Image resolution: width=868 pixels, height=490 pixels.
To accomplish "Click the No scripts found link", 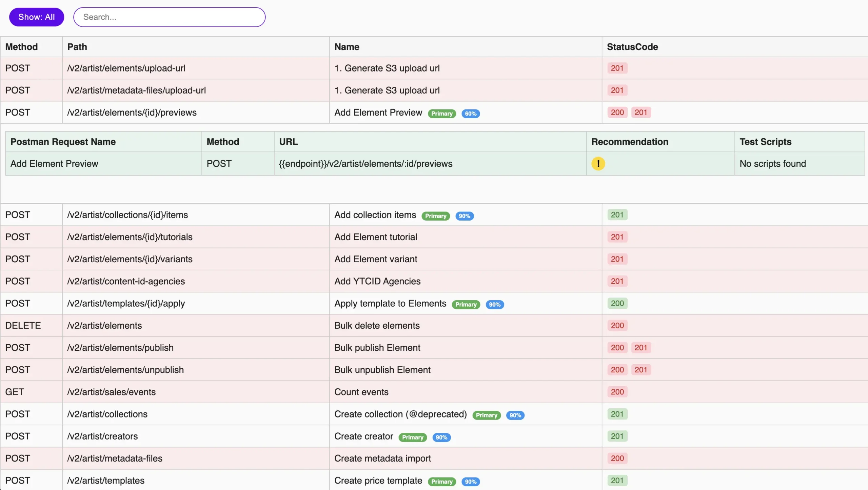I will pos(773,164).
